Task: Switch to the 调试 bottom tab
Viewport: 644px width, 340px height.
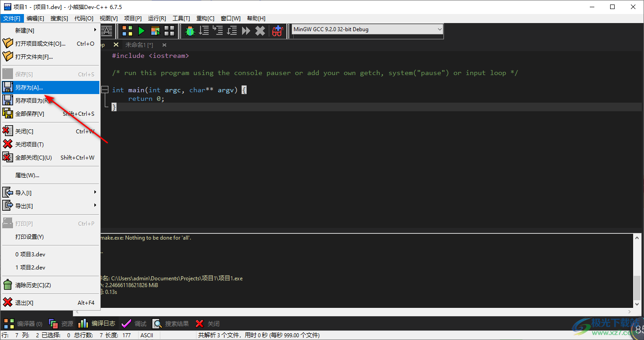Action: point(134,324)
